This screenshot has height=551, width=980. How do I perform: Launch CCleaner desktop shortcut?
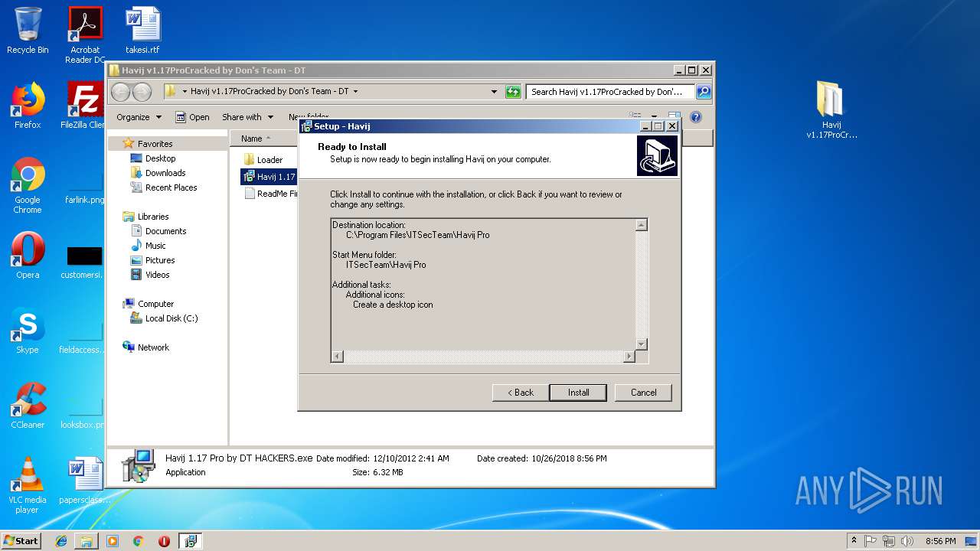pyautogui.click(x=28, y=406)
